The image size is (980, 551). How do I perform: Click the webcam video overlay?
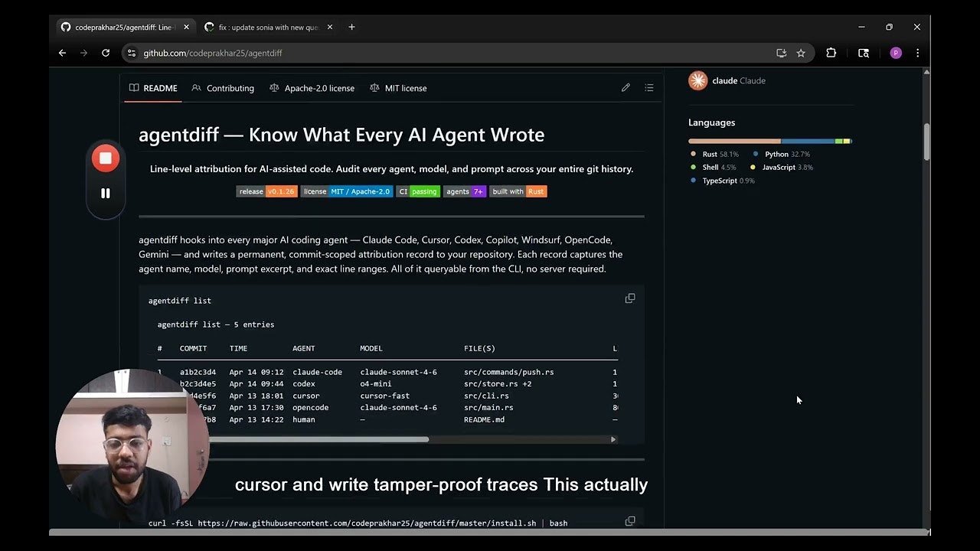pos(132,445)
